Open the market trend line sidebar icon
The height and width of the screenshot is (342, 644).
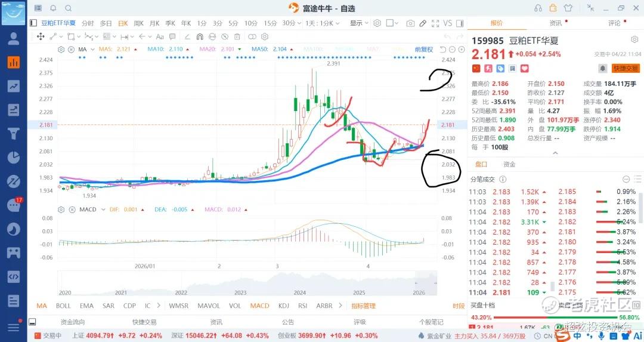coord(14,86)
